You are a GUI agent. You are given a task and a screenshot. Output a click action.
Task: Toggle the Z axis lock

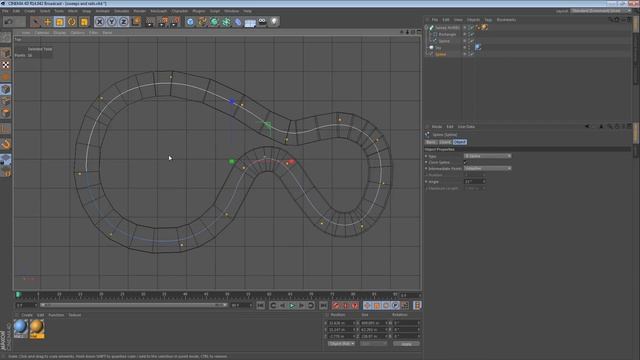[x=124, y=22]
